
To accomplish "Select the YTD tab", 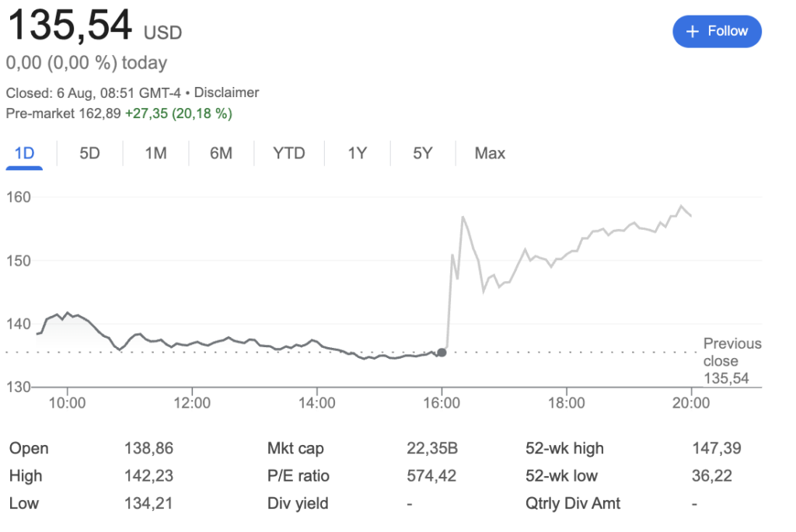I will 288,153.
